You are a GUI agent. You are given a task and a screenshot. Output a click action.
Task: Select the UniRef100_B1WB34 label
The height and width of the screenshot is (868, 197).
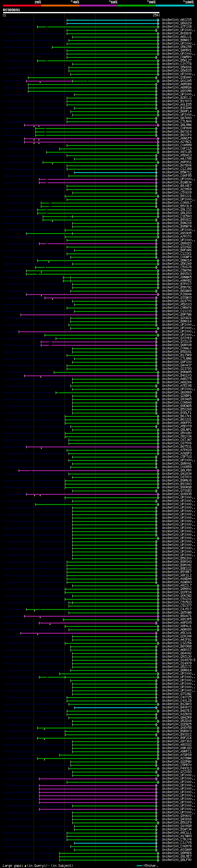[177, 183]
